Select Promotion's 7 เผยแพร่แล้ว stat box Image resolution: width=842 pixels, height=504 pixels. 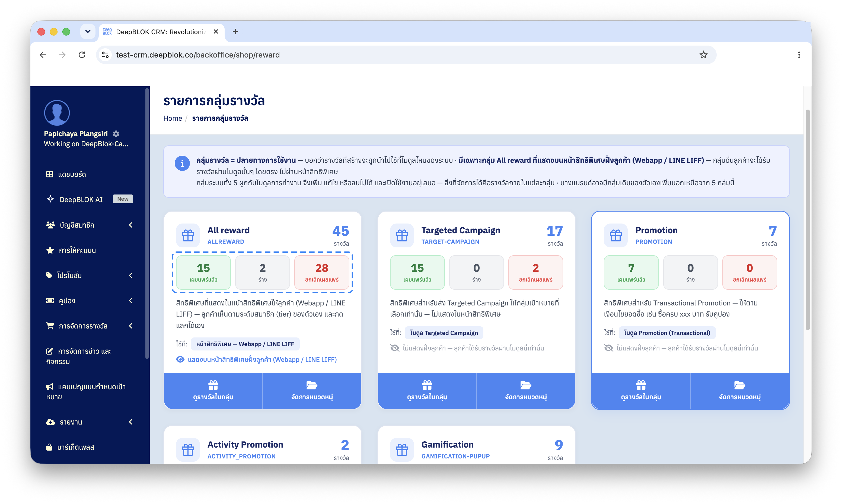click(x=631, y=272)
